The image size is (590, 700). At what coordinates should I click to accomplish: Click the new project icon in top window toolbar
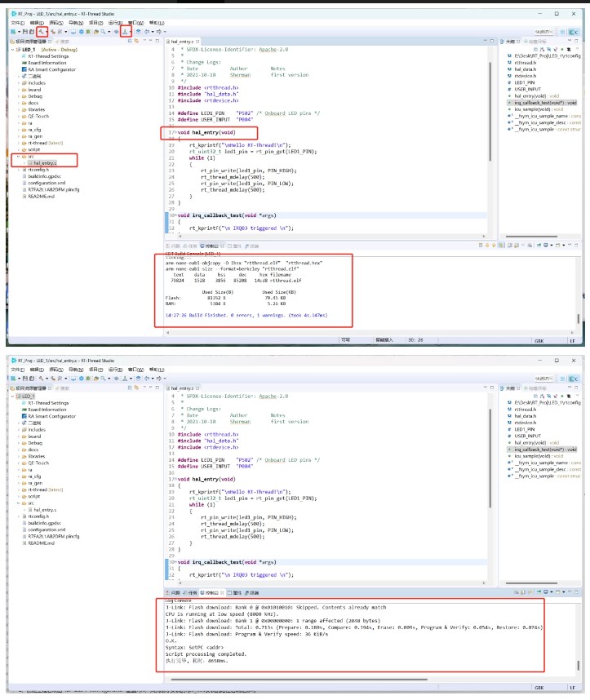(x=13, y=32)
